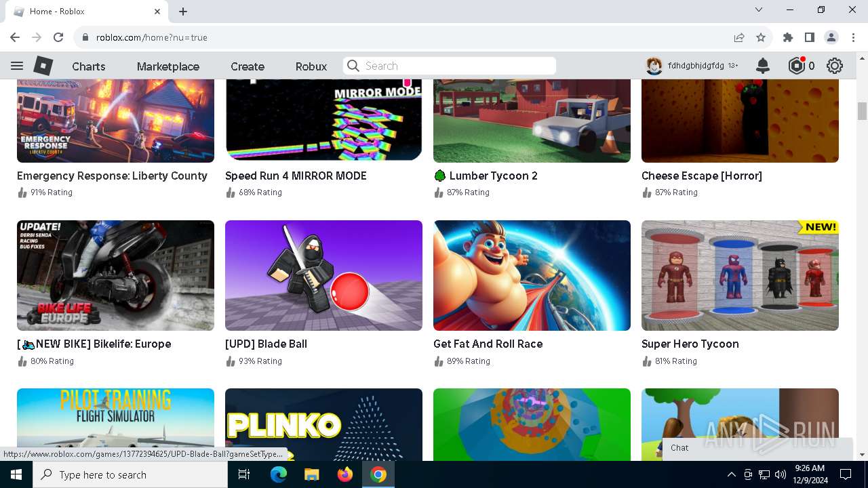Viewport: 868px width, 488px height.
Task: Open the share page icon in address bar
Action: pyautogui.click(x=739, y=37)
